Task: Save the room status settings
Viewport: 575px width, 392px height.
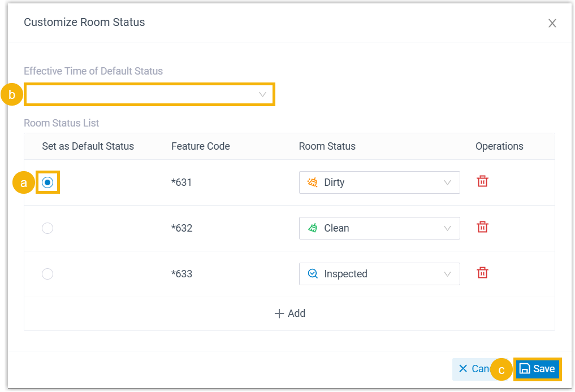Action: coord(537,369)
